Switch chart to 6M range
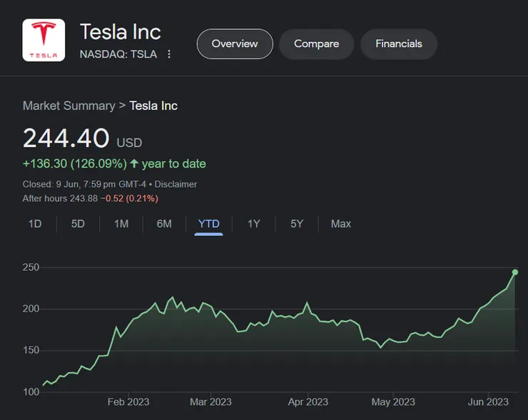 click(164, 224)
